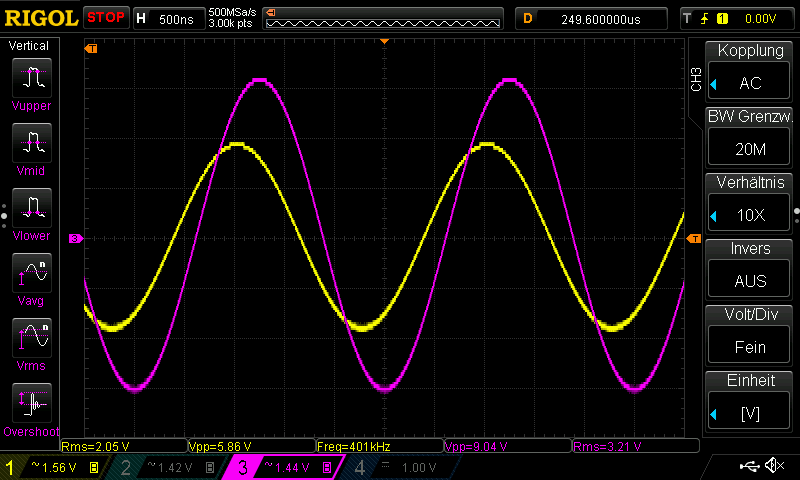Image resolution: width=800 pixels, height=480 pixels.
Task: Select the Vupper measurement icon
Action: 32,78
